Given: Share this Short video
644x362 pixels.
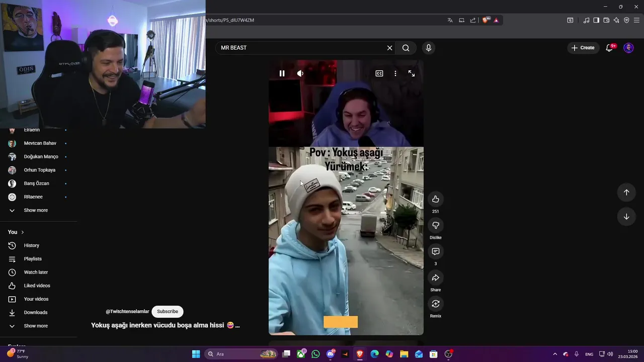Looking at the screenshot, I should point(436,278).
